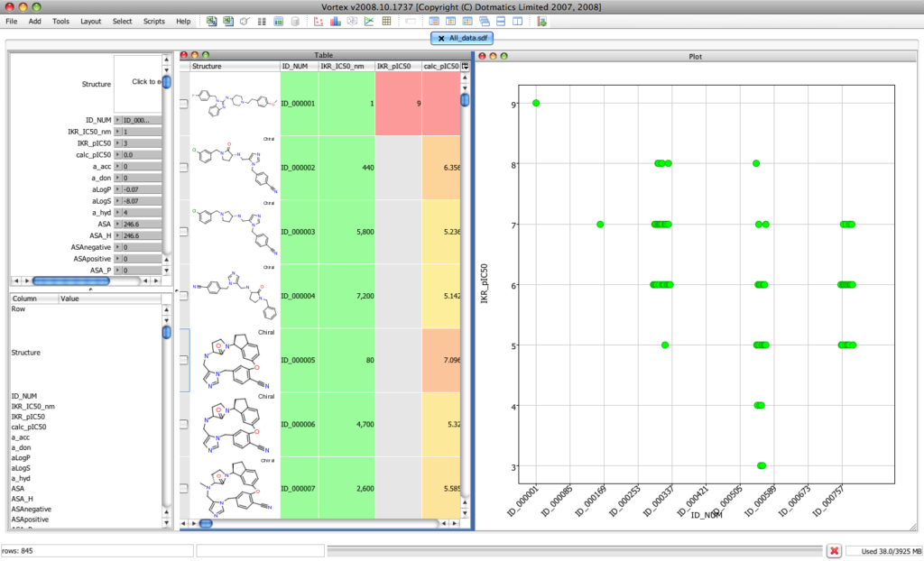Image resolution: width=924 pixels, height=561 pixels.
Task: Click the IKR_pIC50 column header in table
Action: coord(398,67)
